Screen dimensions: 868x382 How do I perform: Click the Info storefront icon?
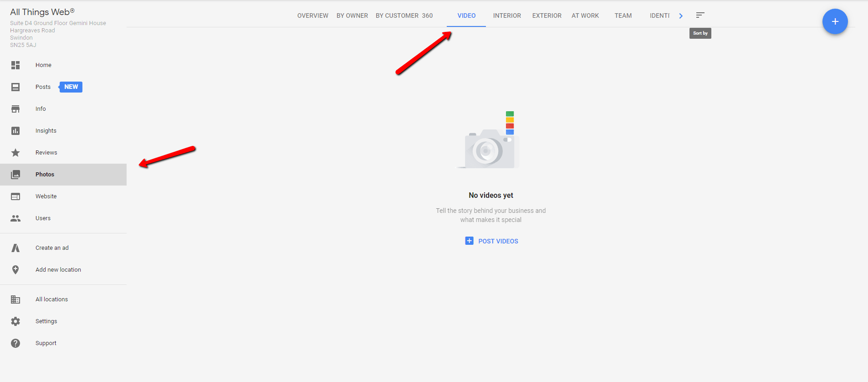15,109
